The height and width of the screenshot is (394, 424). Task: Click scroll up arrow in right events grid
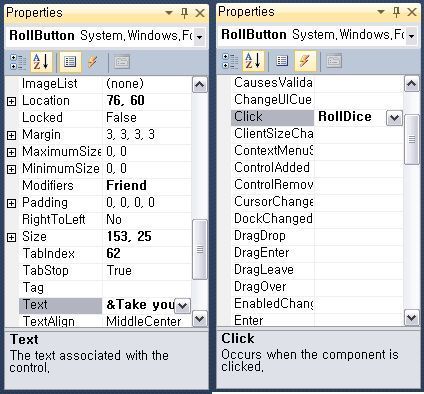pos(411,84)
